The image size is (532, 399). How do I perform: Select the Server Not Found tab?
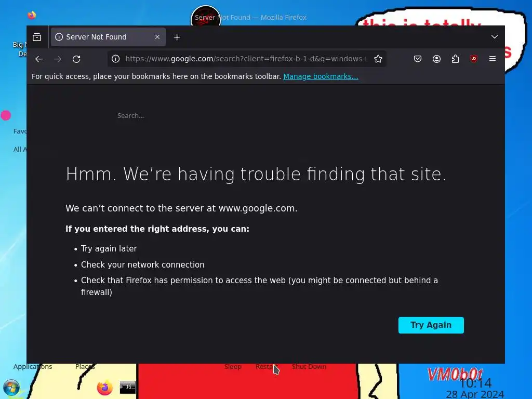point(108,37)
